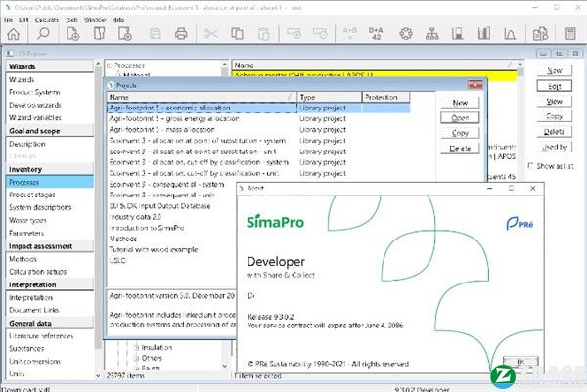Viewport: 587px width, 392px height.
Task: Click Copy in the Projects dialog
Action: click(460, 133)
